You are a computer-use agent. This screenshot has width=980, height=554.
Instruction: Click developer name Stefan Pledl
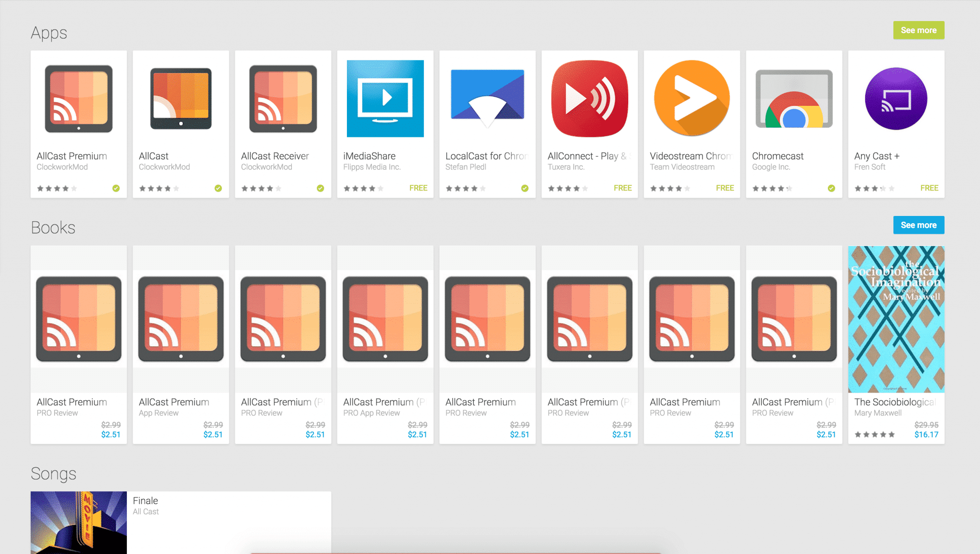tap(466, 167)
